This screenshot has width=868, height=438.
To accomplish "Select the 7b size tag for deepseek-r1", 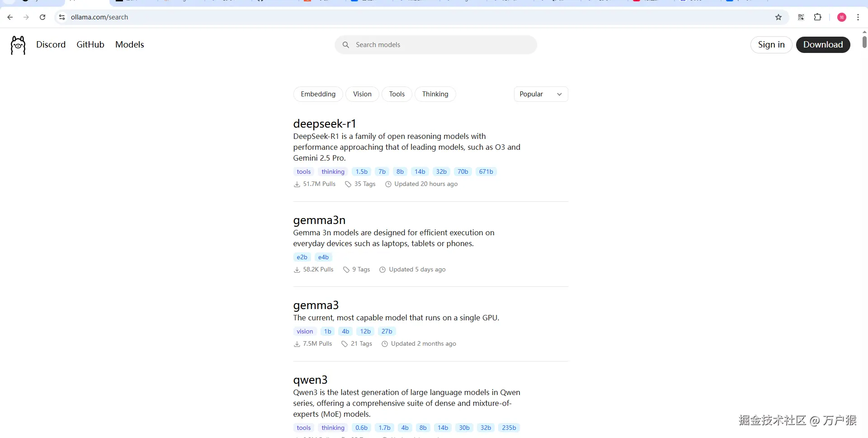I will tap(382, 172).
